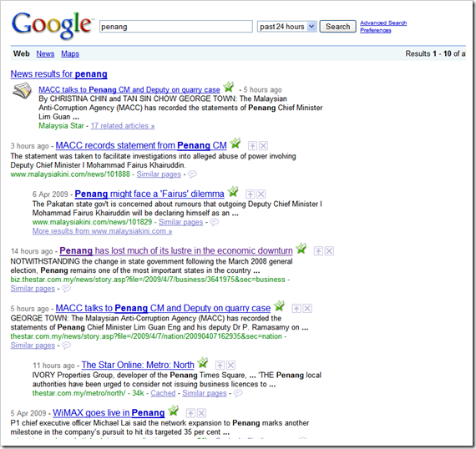Open comment bubble for malaysiakini.com/news/101829 result
Image resolution: width=476 pixels, height=449 pixels.
tap(215, 222)
